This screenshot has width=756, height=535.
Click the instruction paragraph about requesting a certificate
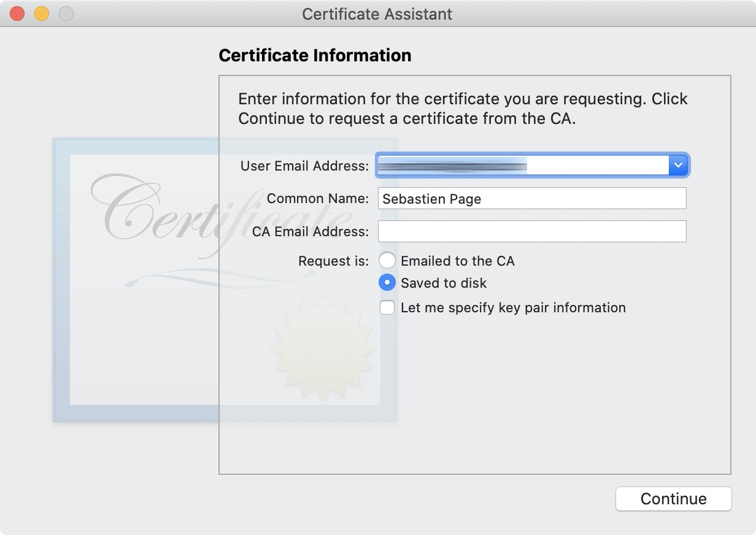pyautogui.click(x=463, y=109)
